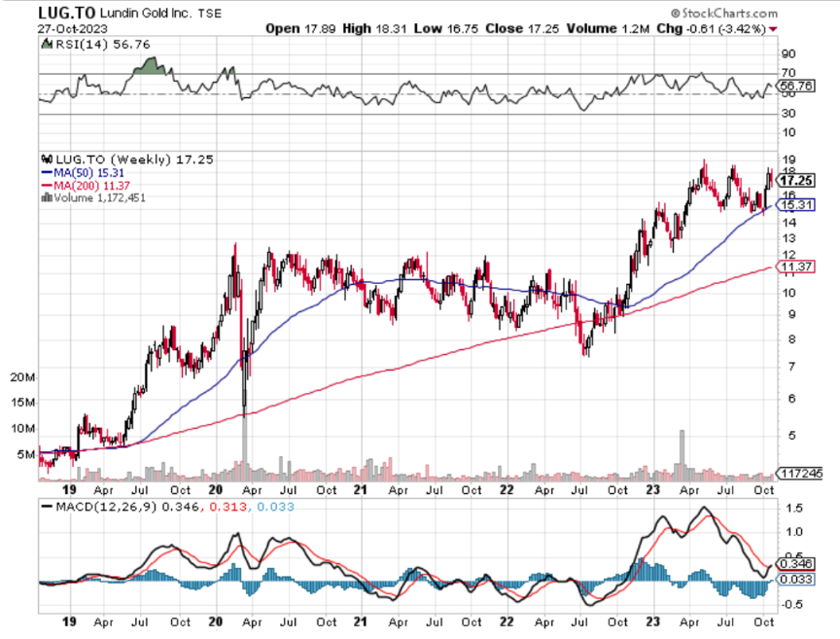Click the 1.0 level on MACD axis
Screen dimensions: 840x639
[x=795, y=532]
